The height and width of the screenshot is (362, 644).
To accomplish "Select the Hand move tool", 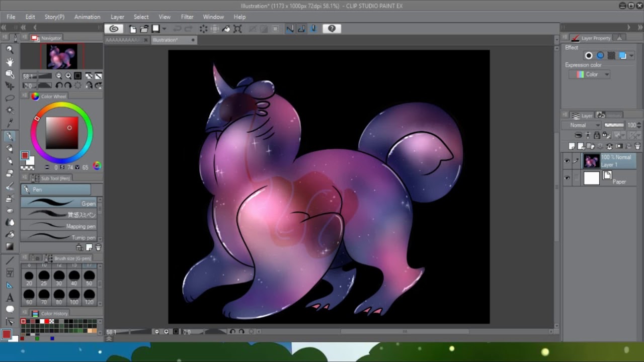I will (x=10, y=62).
